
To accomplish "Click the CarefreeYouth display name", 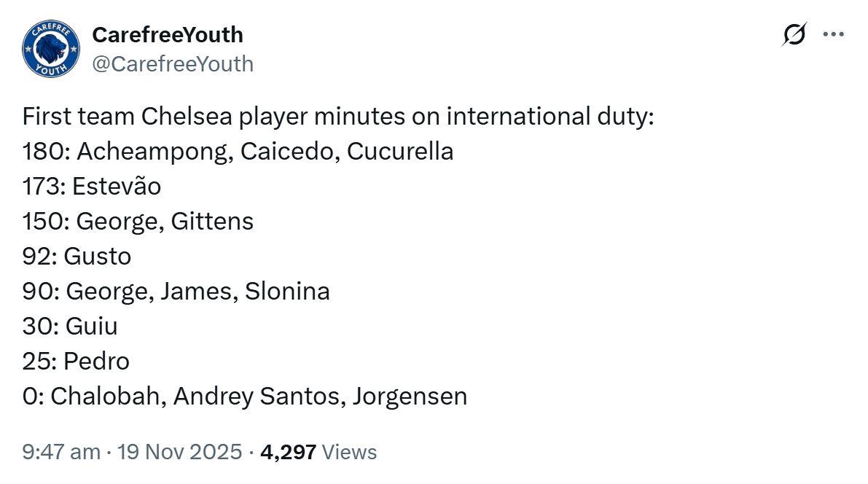I will point(167,34).
